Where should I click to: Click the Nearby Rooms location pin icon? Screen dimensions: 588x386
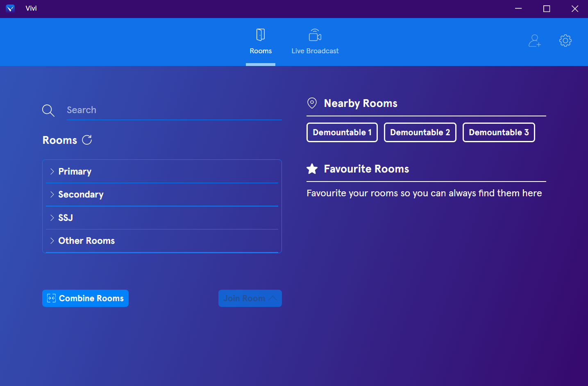[x=312, y=103]
